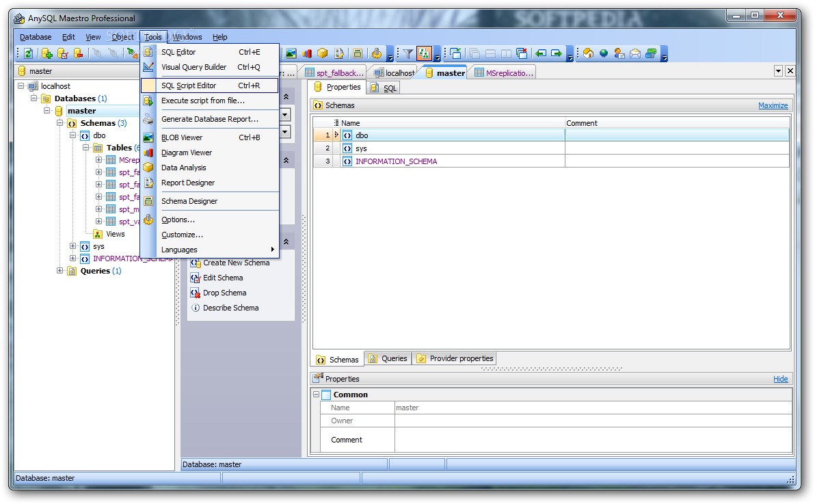
Task: Choose Execute script from file
Action: click(x=211, y=101)
